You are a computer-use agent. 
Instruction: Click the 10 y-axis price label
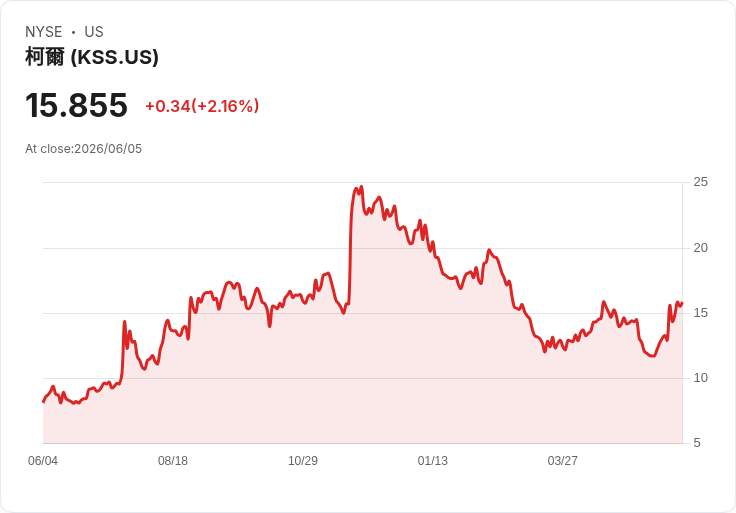pos(700,378)
